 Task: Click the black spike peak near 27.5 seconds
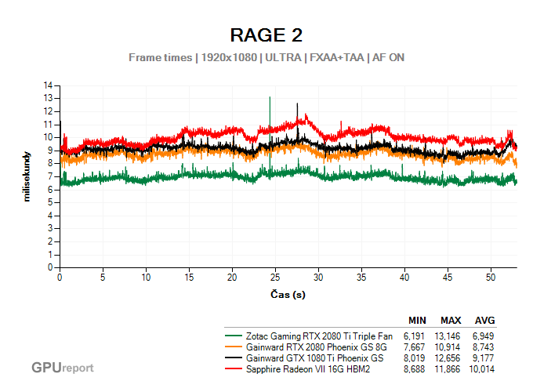point(297,104)
